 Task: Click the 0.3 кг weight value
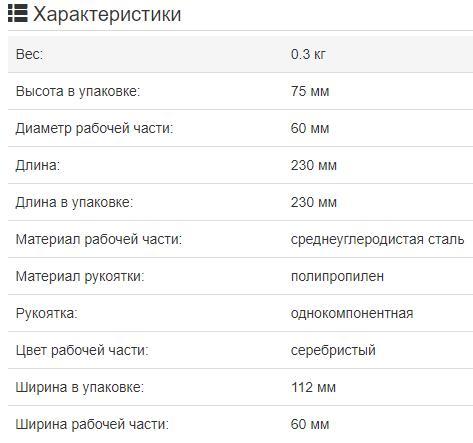(x=308, y=54)
